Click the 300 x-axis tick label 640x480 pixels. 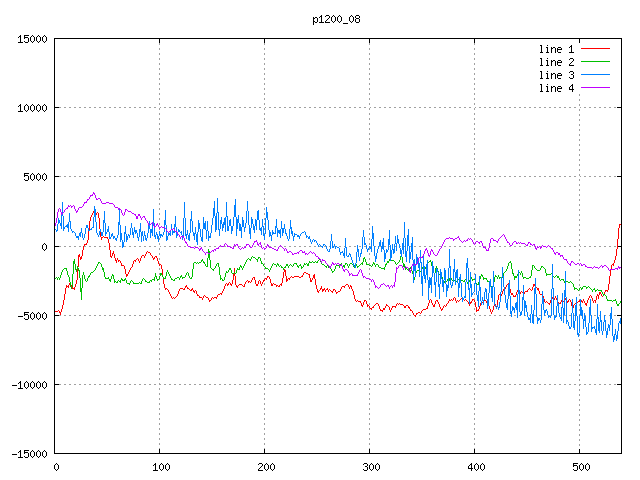[x=370, y=467]
